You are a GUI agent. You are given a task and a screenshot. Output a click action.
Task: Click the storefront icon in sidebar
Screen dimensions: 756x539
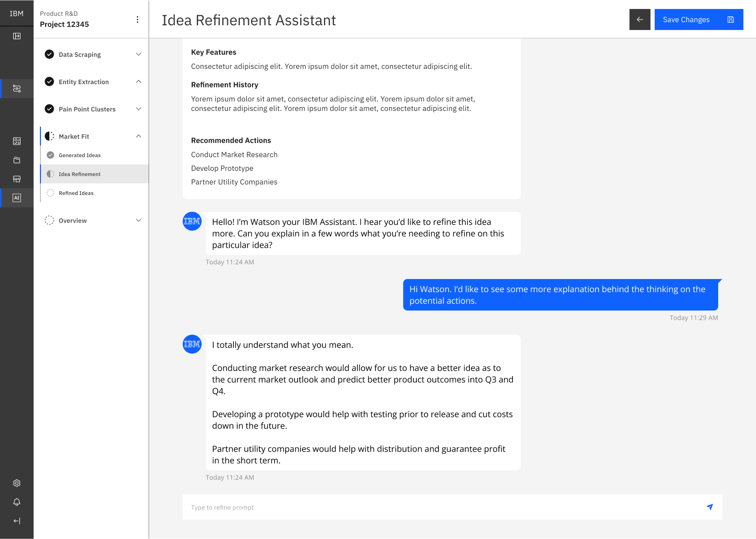pos(16,179)
